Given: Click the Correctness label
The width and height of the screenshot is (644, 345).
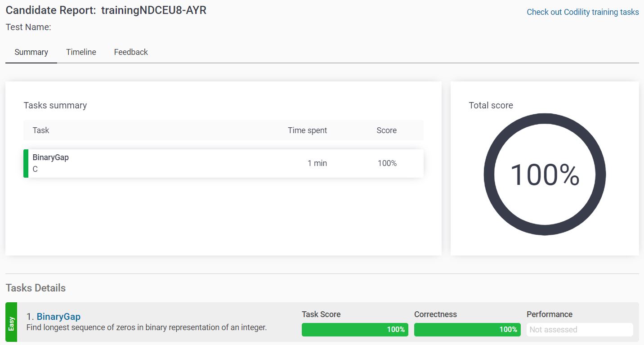Looking at the screenshot, I should tap(435, 314).
